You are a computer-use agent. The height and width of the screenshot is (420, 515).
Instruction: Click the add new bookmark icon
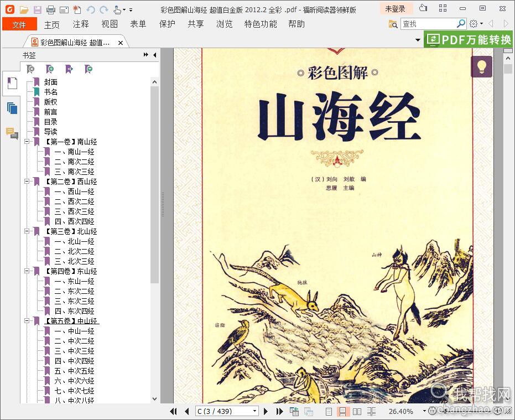click(50, 69)
